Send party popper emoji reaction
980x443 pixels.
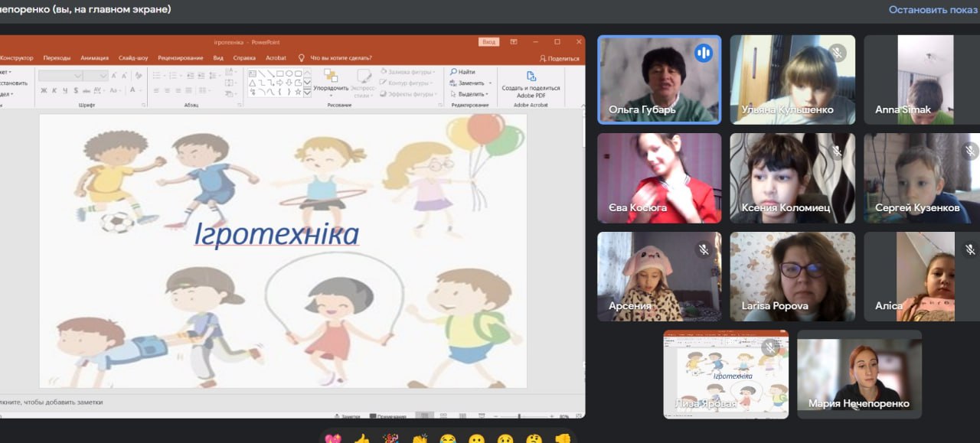[x=390, y=439]
